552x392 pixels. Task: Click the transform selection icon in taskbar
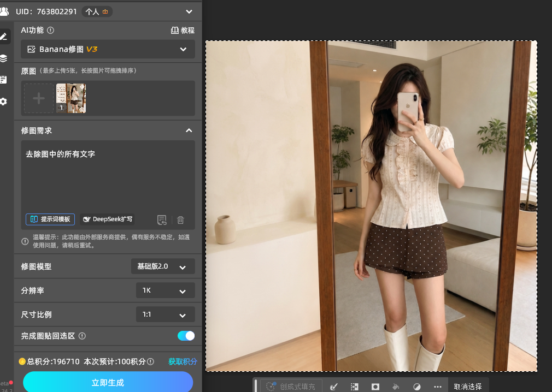coord(355,387)
